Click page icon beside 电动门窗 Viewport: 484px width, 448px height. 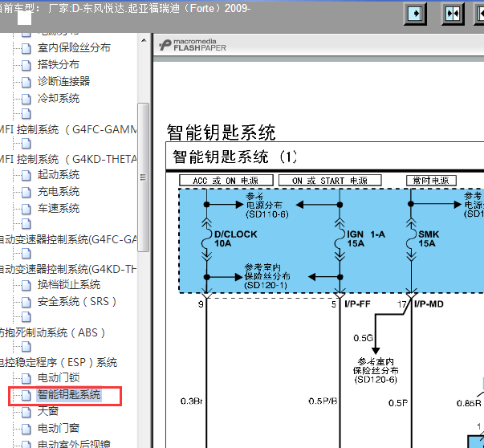pos(26,429)
